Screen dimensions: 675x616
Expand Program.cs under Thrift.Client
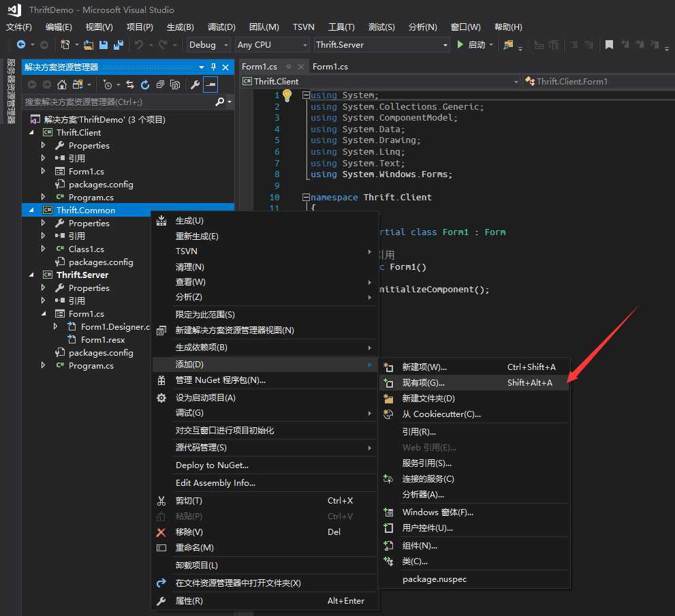(43, 197)
